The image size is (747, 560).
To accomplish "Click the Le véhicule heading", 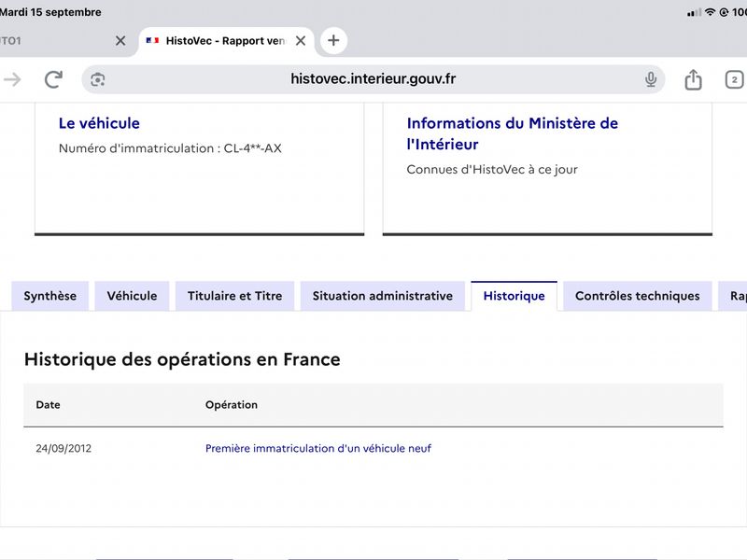I will [99, 123].
